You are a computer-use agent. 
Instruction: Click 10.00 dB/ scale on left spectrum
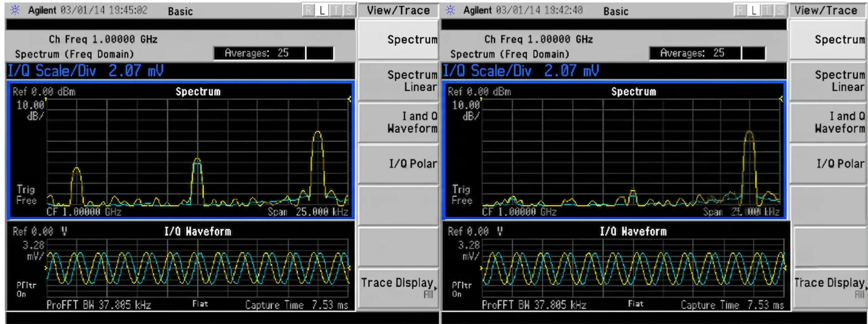pyautogui.click(x=31, y=110)
